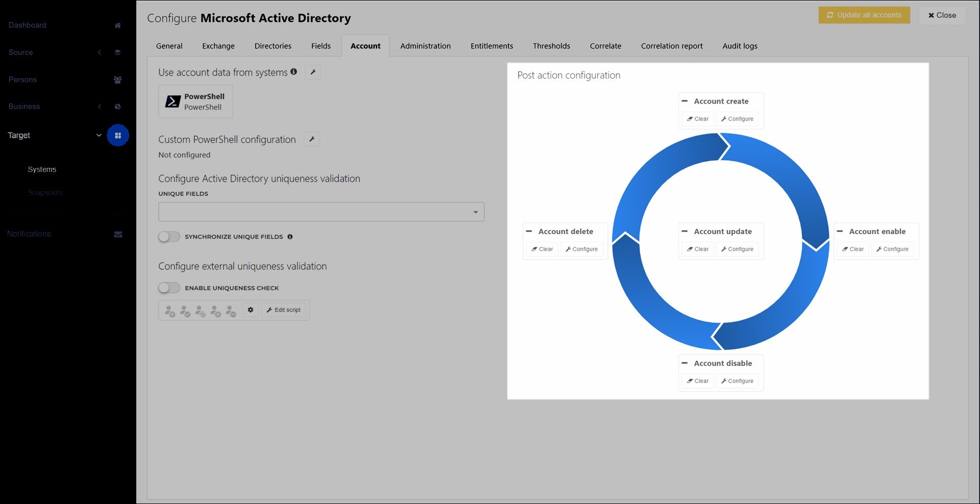Open Dashboard in the sidebar
The height and width of the screenshot is (504, 980).
click(x=28, y=26)
